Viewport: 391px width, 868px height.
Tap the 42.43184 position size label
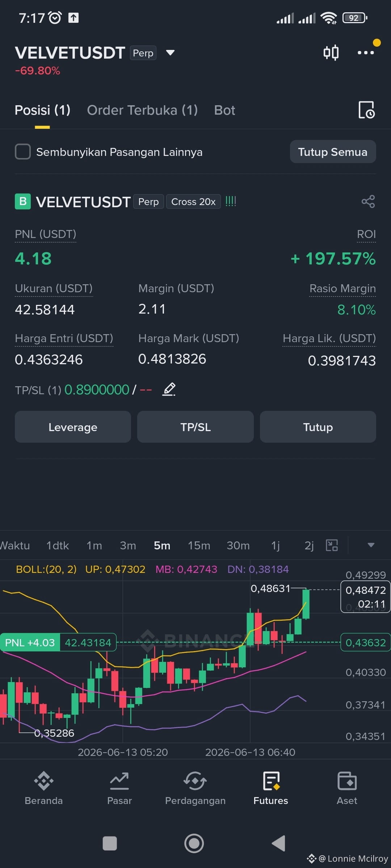coord(88,642)
